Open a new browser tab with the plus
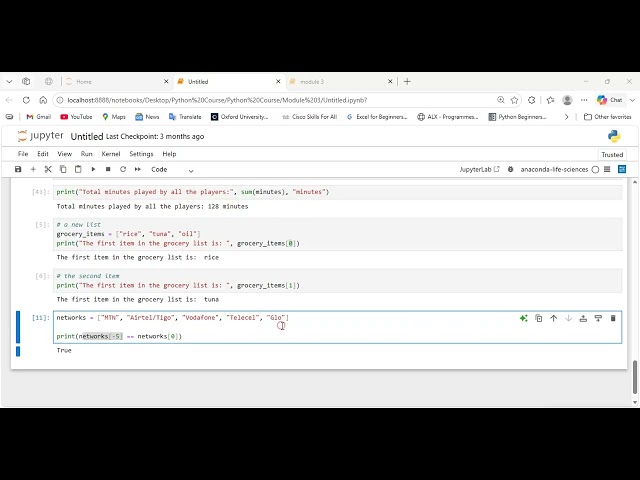640x480 pixels. tap(407, 82)
